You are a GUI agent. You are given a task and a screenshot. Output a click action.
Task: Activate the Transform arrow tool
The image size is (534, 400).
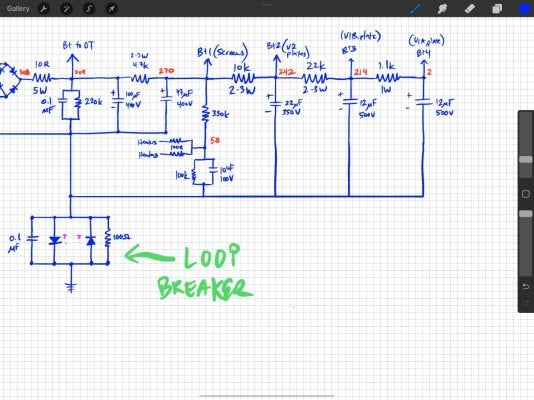(112, 9)
